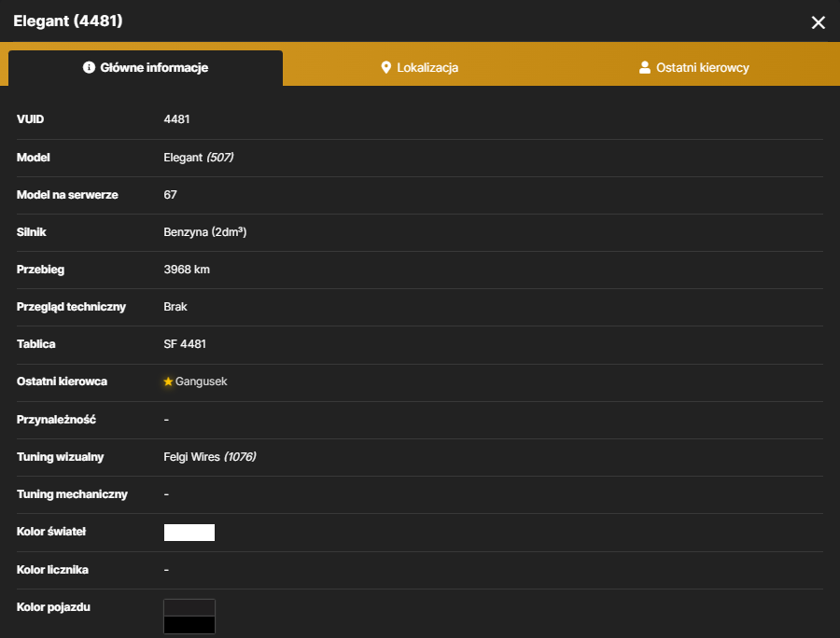Click the map pin icon on Lokalizacja

385,67
